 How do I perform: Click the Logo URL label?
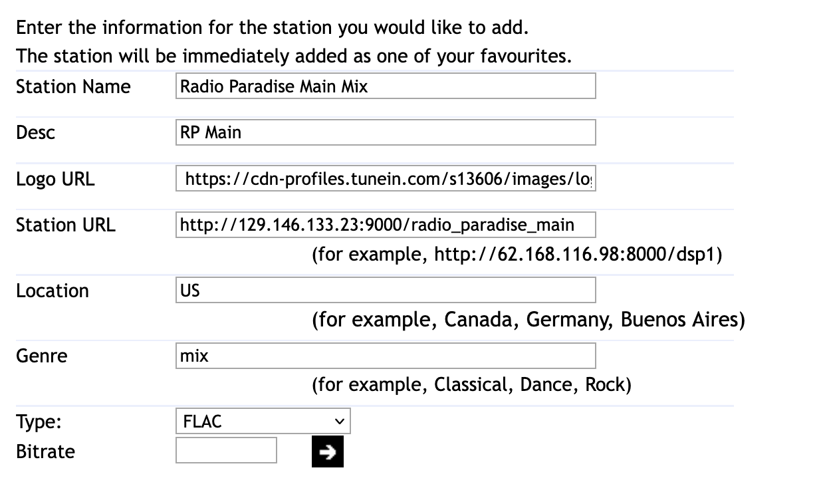(55, 180)
